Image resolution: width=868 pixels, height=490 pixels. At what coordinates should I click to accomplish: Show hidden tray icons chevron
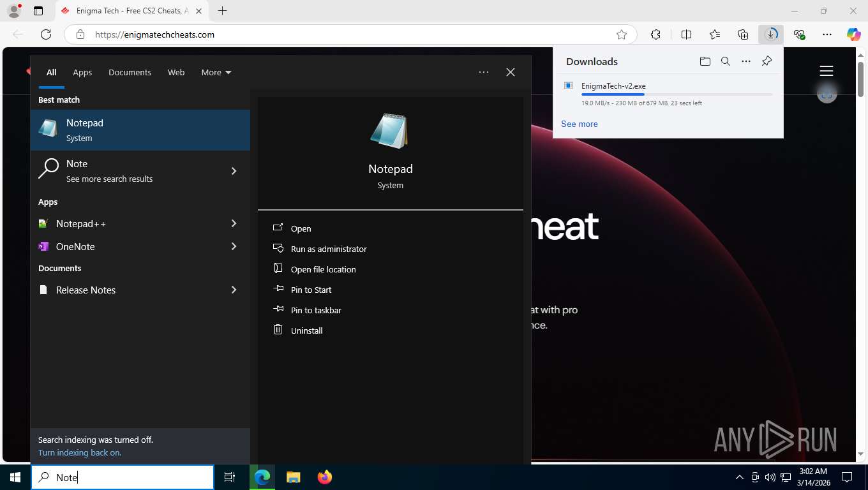point(740,477)
